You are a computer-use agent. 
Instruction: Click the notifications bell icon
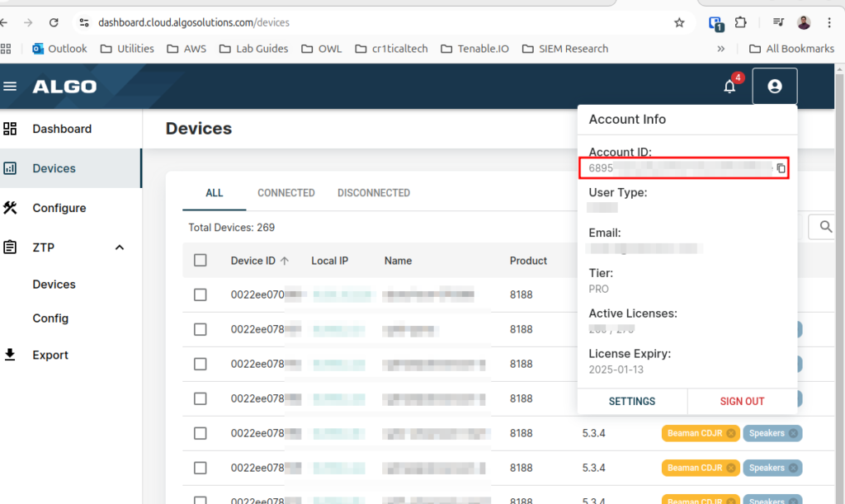pyautogui.click(x=729, y=87)
